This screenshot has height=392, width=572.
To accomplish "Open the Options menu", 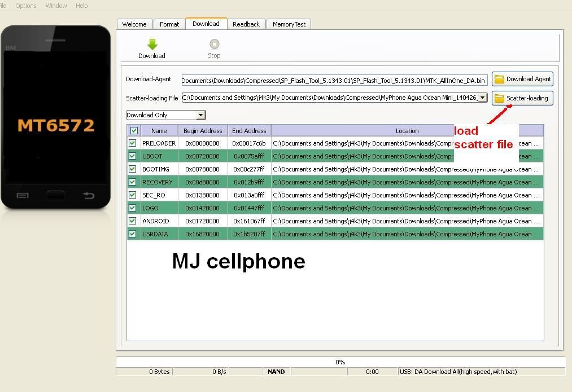I will click(x=25, y=6).
